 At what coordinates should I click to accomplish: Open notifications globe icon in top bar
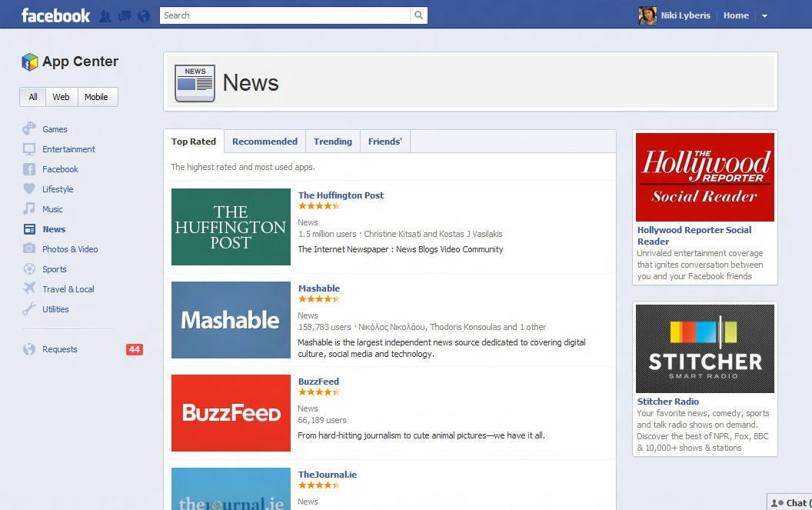144,16
